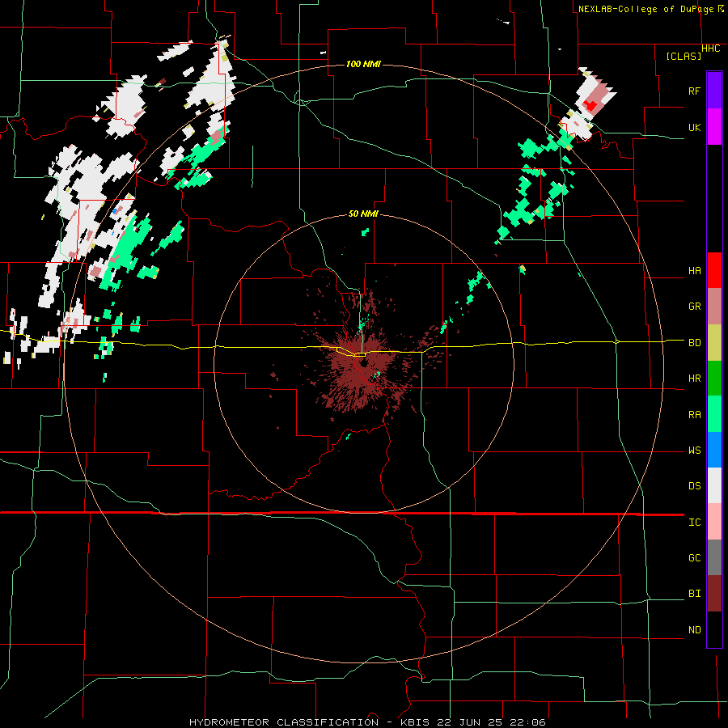The width and height of the screenshot is (728, 728).
Task: Click the 100 NMI range ring label
Action: tap(363, 64)
